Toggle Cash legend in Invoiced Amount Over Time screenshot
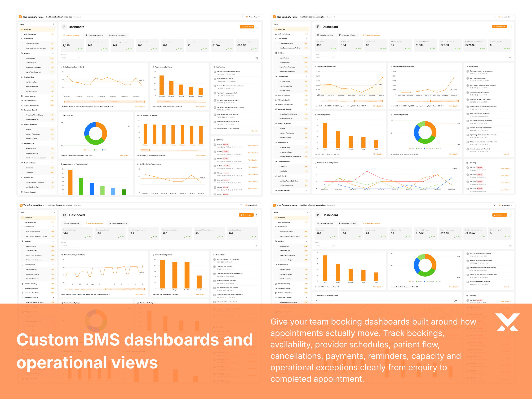532x399 pixels. (438, 149)
